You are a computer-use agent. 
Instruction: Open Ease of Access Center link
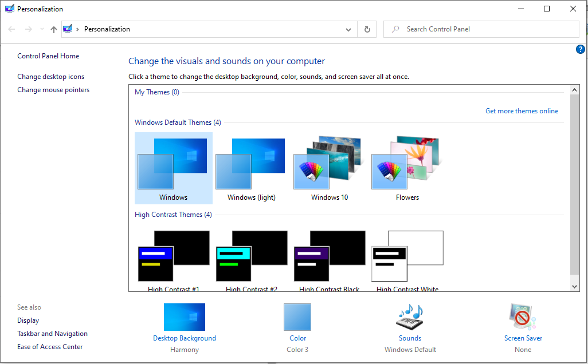50,347
